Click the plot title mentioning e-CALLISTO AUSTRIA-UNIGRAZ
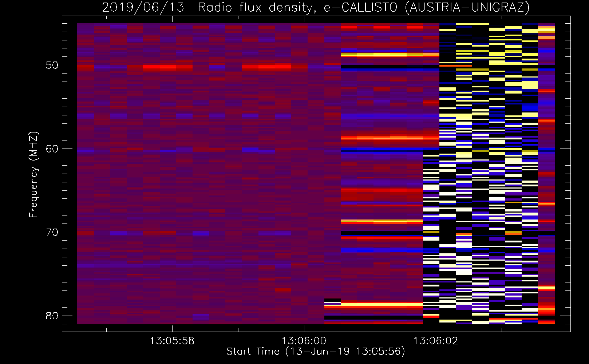 pyautogui.click(x=316, y=7)
